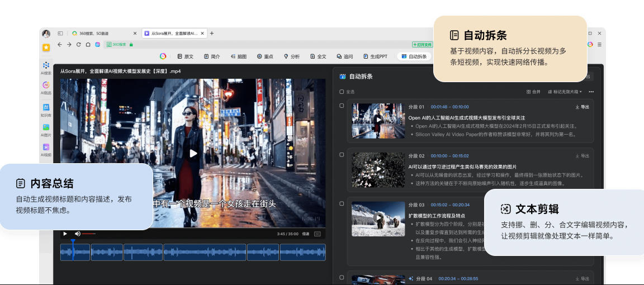Screen dimensions: 644x285
Task: Open the AI甄选 sidebar icon
Action: click(x=46, y=86)
